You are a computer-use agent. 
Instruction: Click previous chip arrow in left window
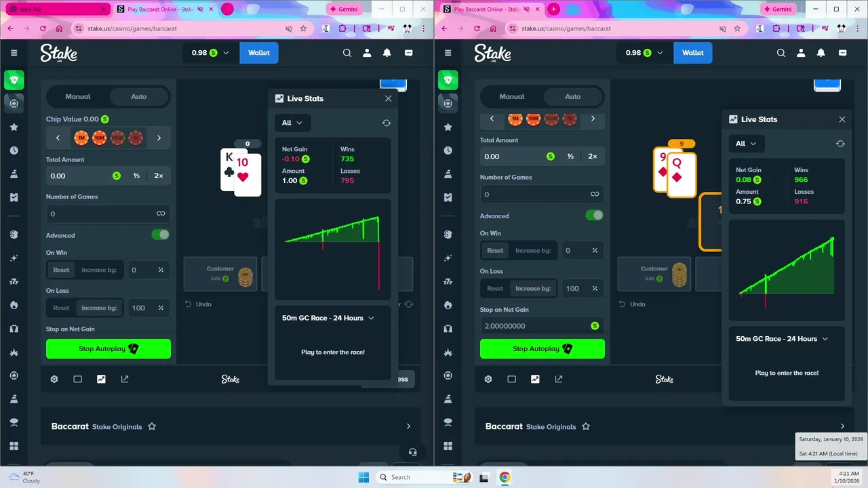(58, 138)
